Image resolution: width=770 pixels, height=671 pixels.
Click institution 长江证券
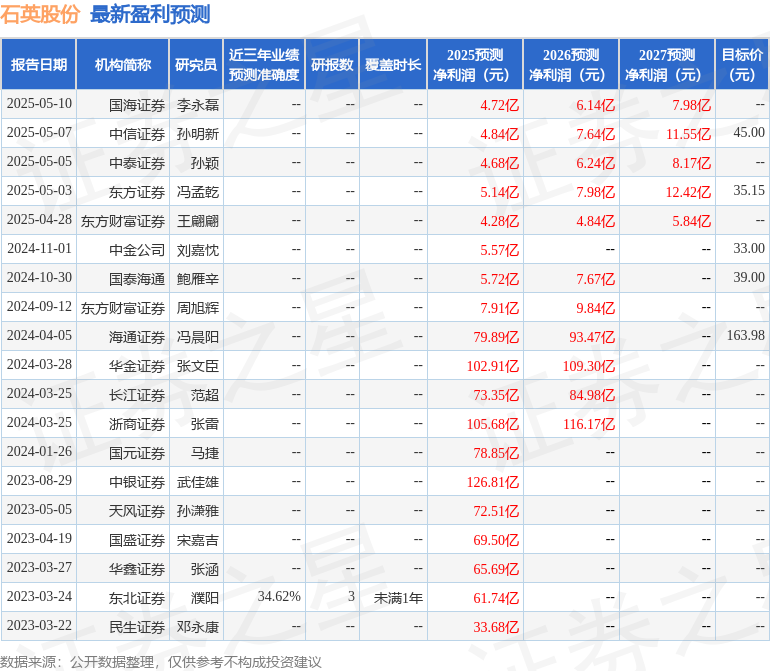(x=137, y=395)
